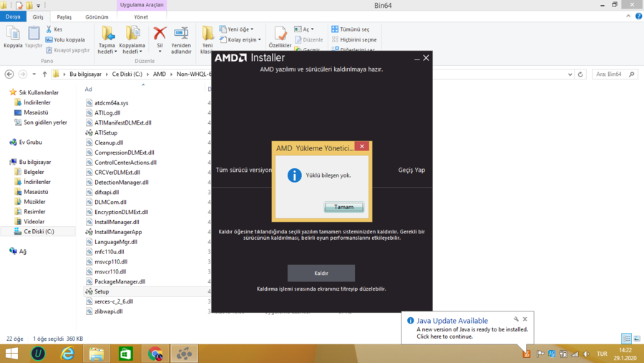Click AMD in the address path
The height and width of the screenshot is (363, 644).
[x=160, y=74]
